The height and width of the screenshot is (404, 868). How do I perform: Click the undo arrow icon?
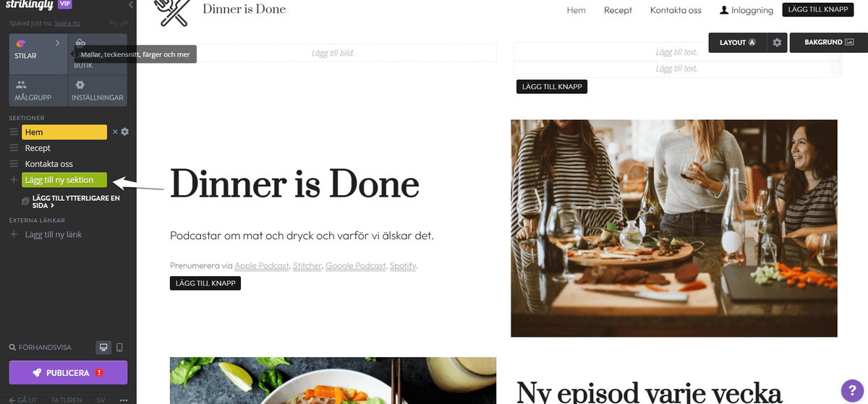pos(113,23)
